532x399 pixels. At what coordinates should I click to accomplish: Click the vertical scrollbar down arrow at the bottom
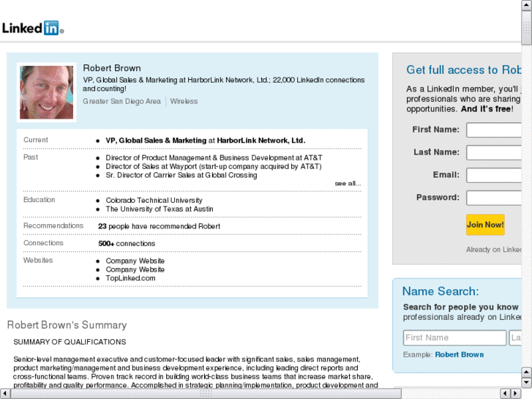click(x=527, y=383)
